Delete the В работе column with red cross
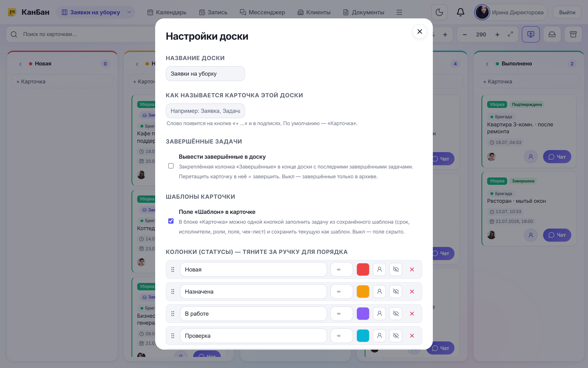Image resolution: width=588 pixels, height=368 pixels. pyautogui.click(x=412, y=313)
